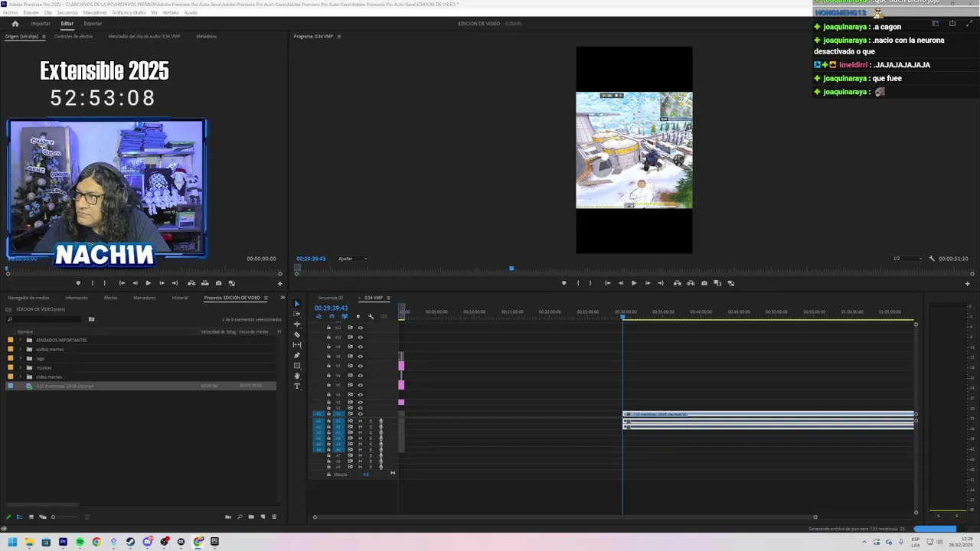Image resolution: width=980 pixels, height=551 pixels.
Task: Select the Razor tool
Action: point(297,334)
